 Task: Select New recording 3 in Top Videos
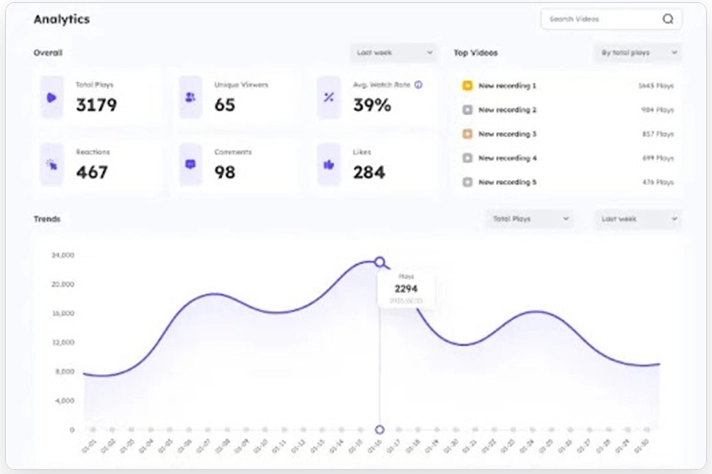(507, 134)
